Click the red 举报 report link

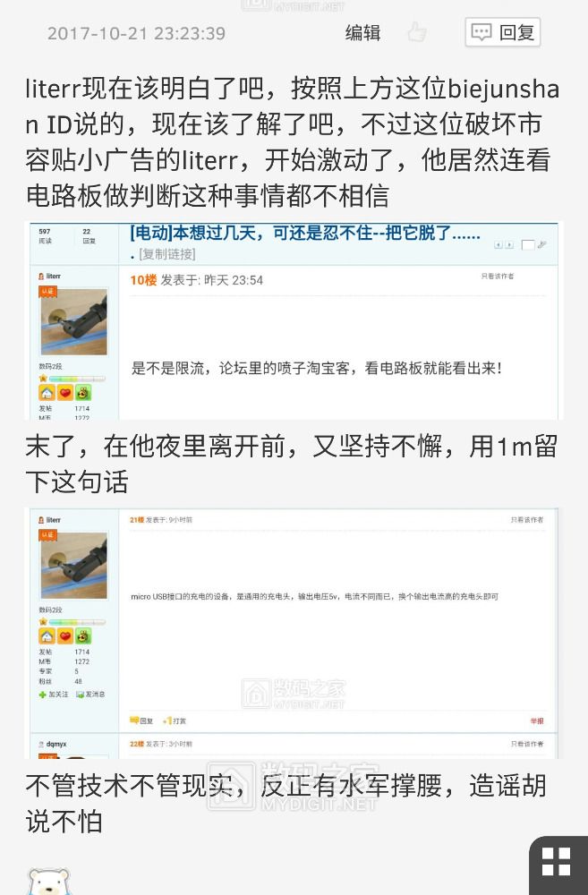click(x=537, y=720)
